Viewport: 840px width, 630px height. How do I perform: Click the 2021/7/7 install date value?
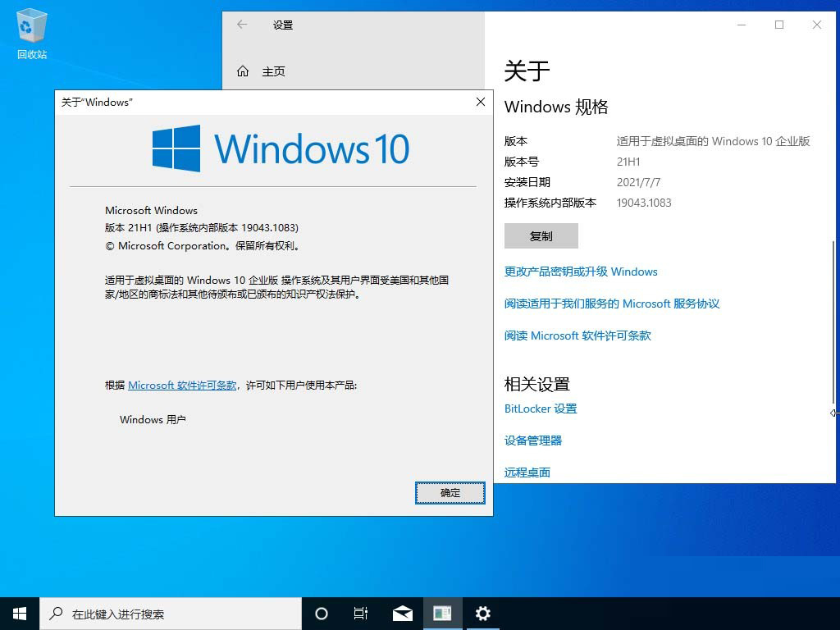click(638, 182)
